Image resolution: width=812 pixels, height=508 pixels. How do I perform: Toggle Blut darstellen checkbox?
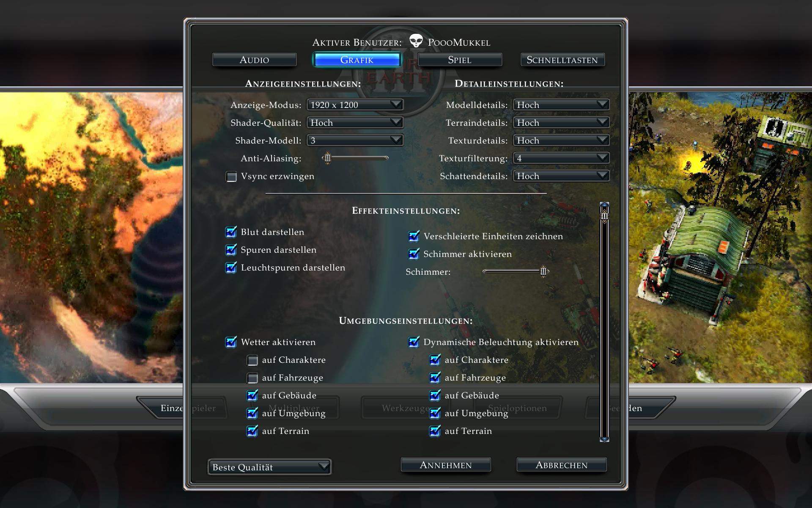(x=231, y=232)
